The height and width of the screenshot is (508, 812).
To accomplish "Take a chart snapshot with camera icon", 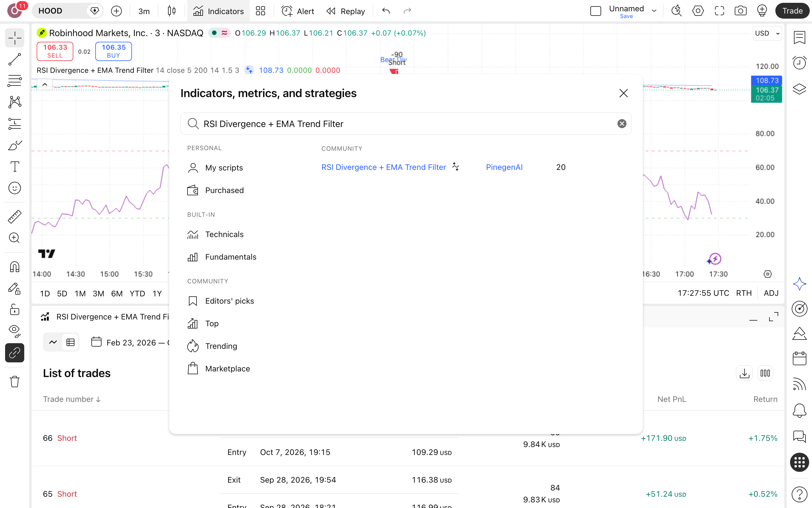I will coord(741,11).
